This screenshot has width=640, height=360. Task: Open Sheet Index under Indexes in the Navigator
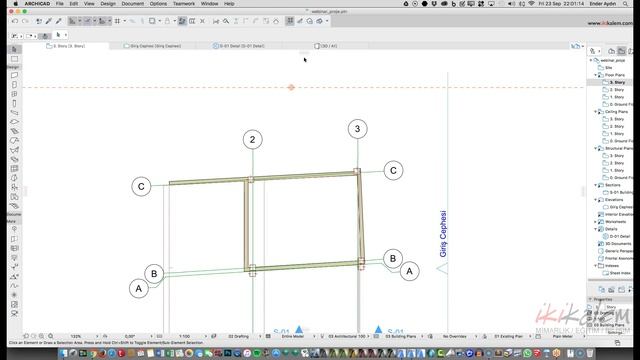point(616,273)
